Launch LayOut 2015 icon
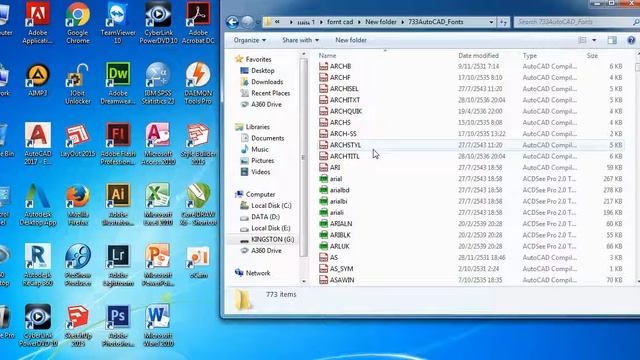Screen dimensions: 640x360 tap(78, 141)
